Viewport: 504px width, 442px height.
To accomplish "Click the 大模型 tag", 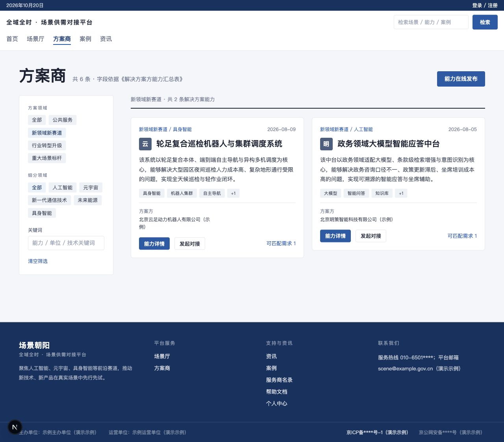I will (x=331, y=193).
